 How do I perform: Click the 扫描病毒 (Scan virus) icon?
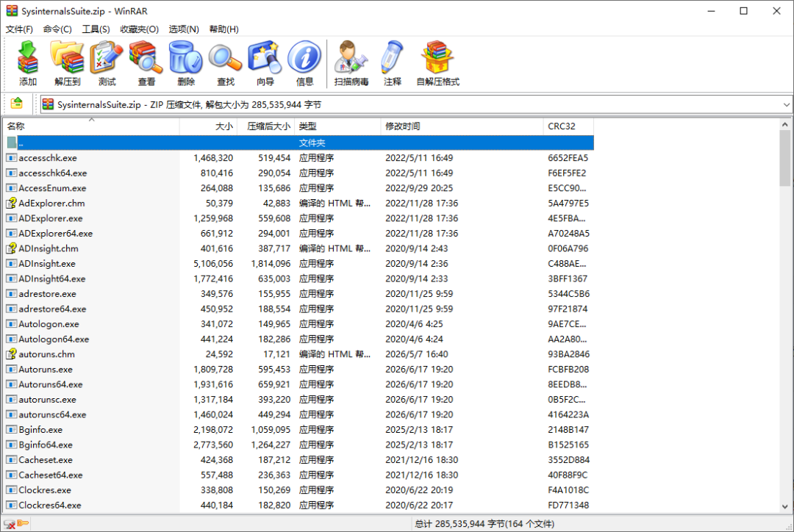351,57
